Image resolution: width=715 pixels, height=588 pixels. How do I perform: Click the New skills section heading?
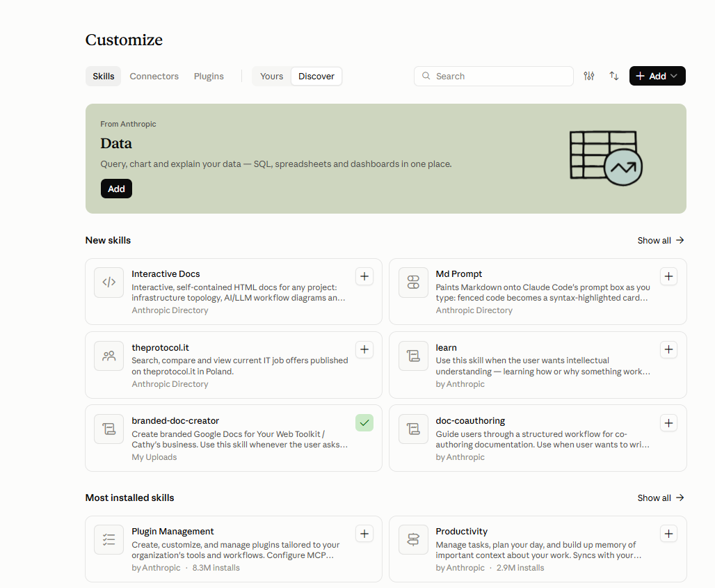pyautogui.click(x=108, y=240)
